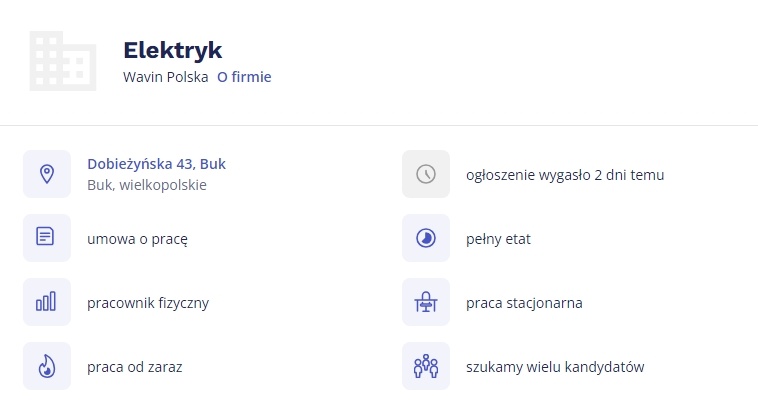Image resolution: width=758 pixels, height=409 pixels.
Task: Open the 'O firmie' company link
Action: [x=244, y=76]
